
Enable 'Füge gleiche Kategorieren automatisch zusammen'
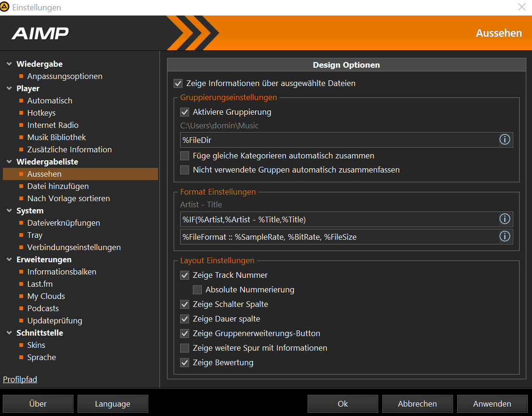[184, 156]
